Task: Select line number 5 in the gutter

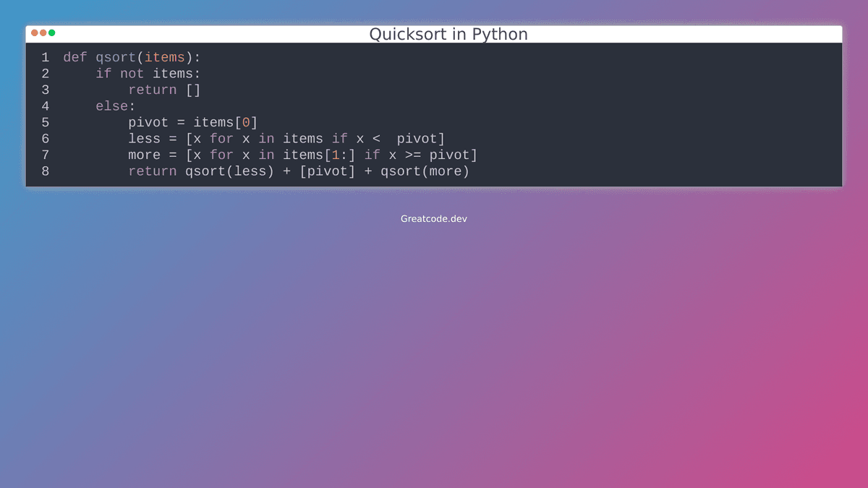Action: (x=45, y=122)
